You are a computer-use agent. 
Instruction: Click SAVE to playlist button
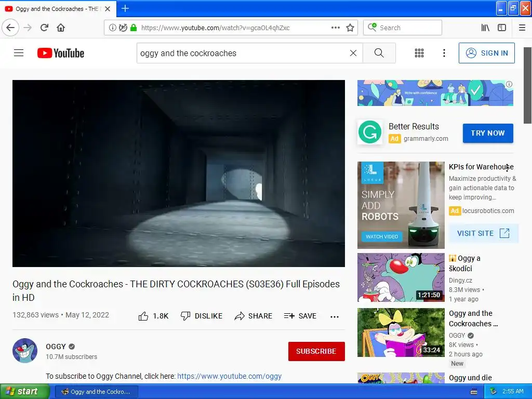coord(300,316)
